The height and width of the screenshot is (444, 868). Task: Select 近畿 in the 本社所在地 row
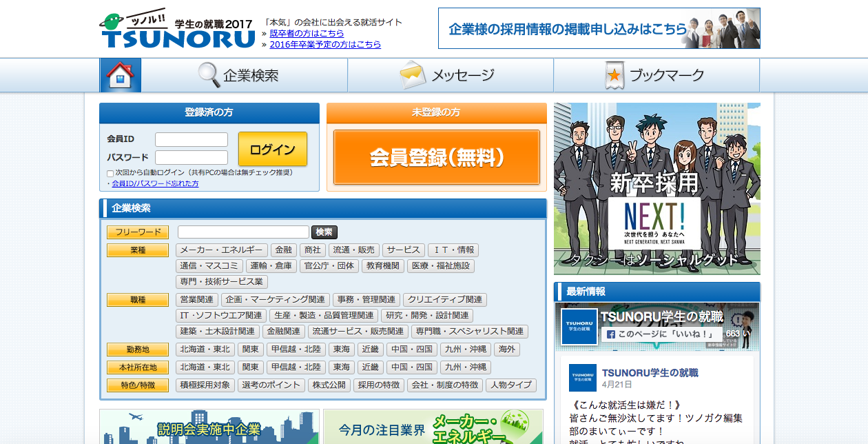371,367
